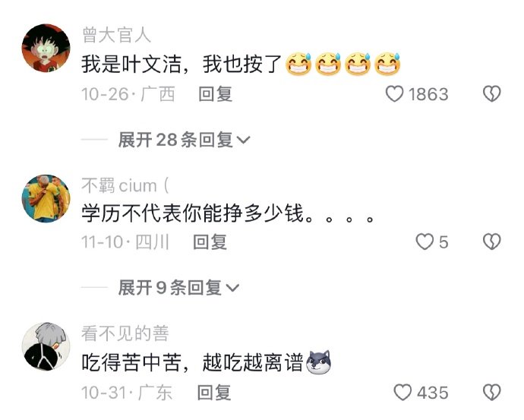The image size is (524, 420).
Task: Dislike the comment by 不羁 cium
Action: click(x=491, y=242)
